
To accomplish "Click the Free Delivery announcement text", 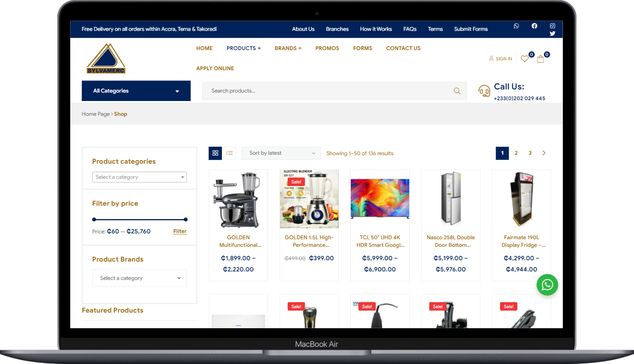I will (149, 29).
